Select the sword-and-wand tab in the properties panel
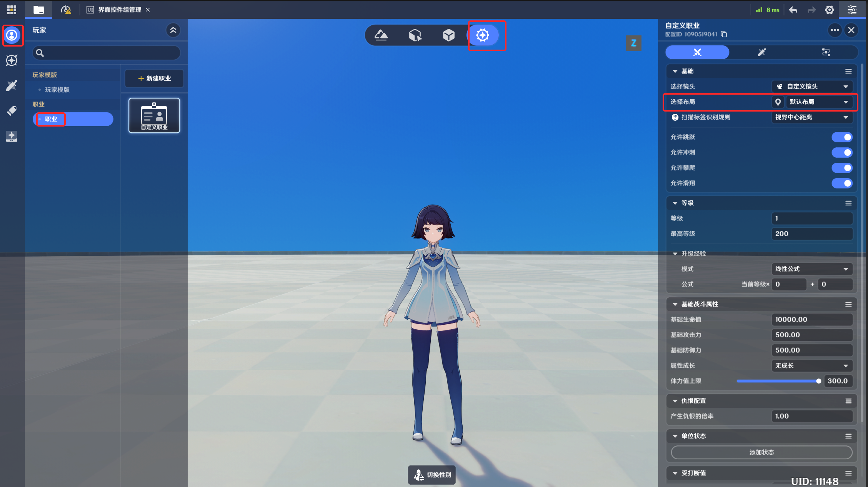Viewport: 868px width, 487px height. click(761, 52)
